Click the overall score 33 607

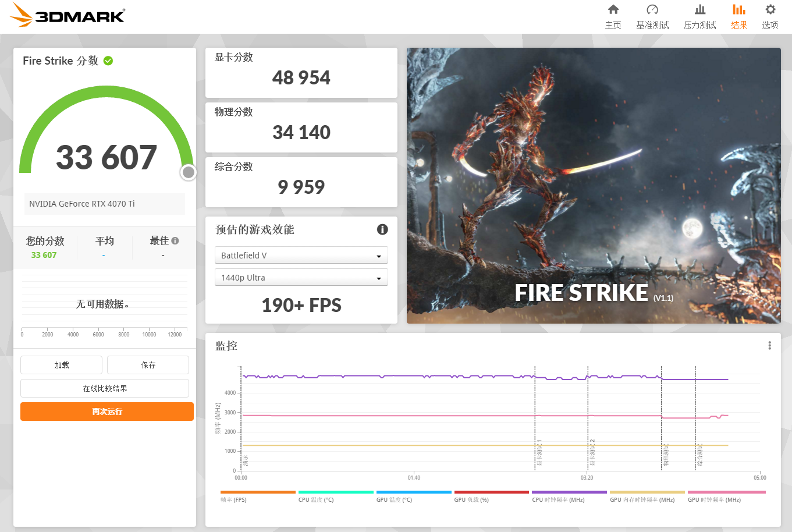pos(106,158)
